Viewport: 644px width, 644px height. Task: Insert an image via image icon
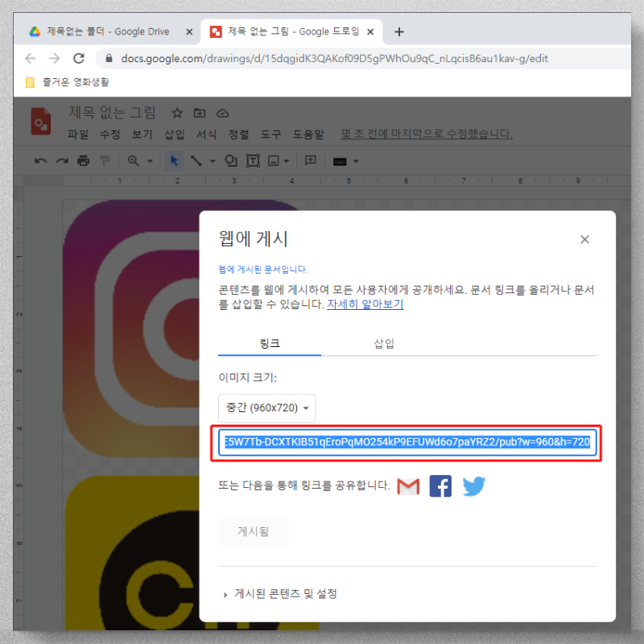coord(274,161)
